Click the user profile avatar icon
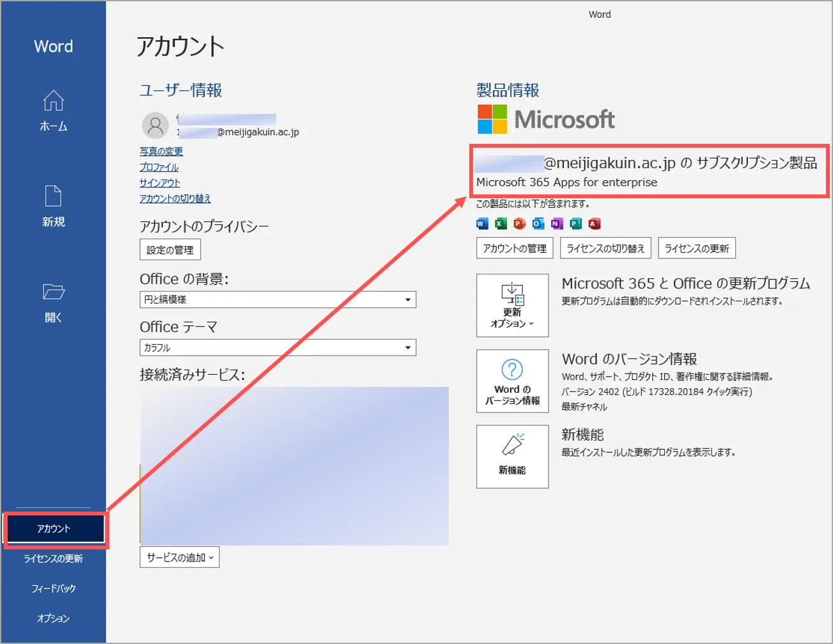The image size is (833, 644). tap(155, 125)
